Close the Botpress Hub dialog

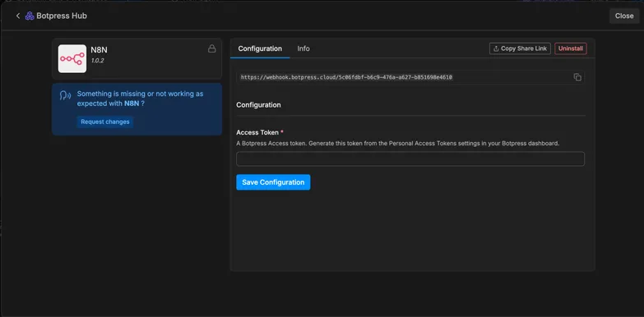tap(624, 16)
